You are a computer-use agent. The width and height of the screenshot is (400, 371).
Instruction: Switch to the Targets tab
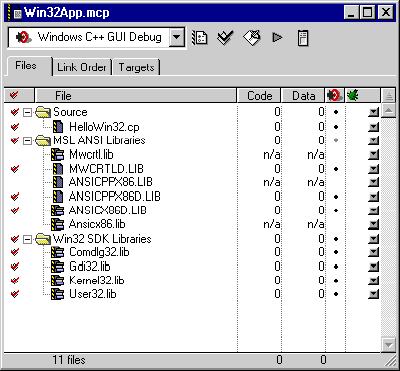[136, 67]
